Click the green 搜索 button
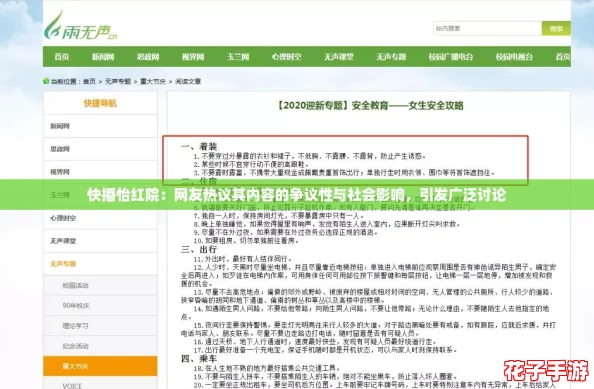The width and height of the screenshot is (594, 389). tap(556, 28)
